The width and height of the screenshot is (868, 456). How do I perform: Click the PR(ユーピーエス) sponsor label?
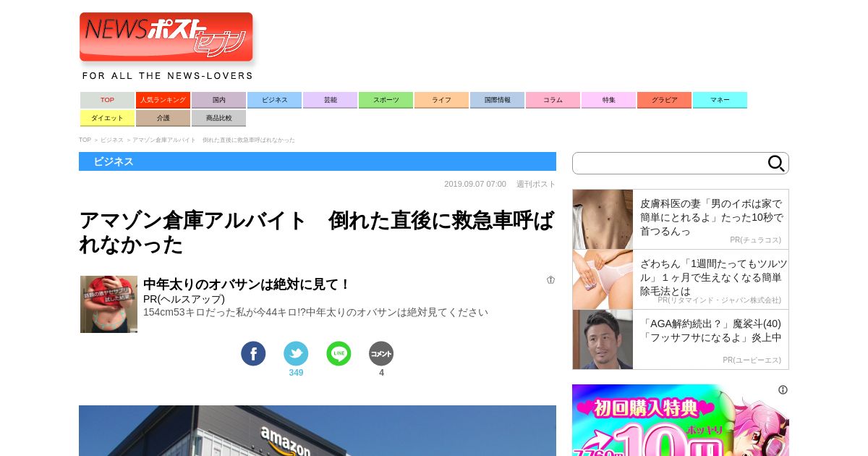point(752,360)
